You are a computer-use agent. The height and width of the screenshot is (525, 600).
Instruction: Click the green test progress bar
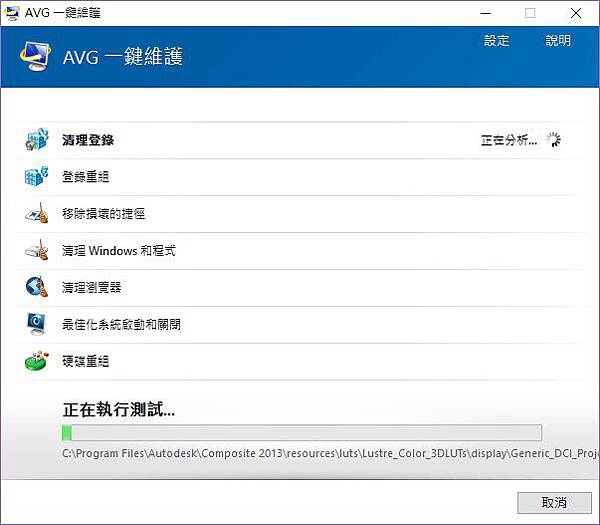coord(302,433)
